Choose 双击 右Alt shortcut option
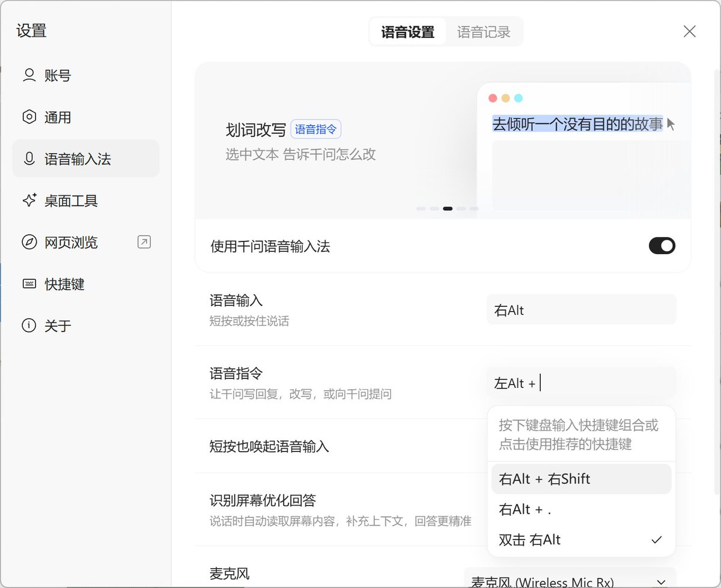Image resolution: width=721 pixels, height=588 pixels. tap(581, 540)
